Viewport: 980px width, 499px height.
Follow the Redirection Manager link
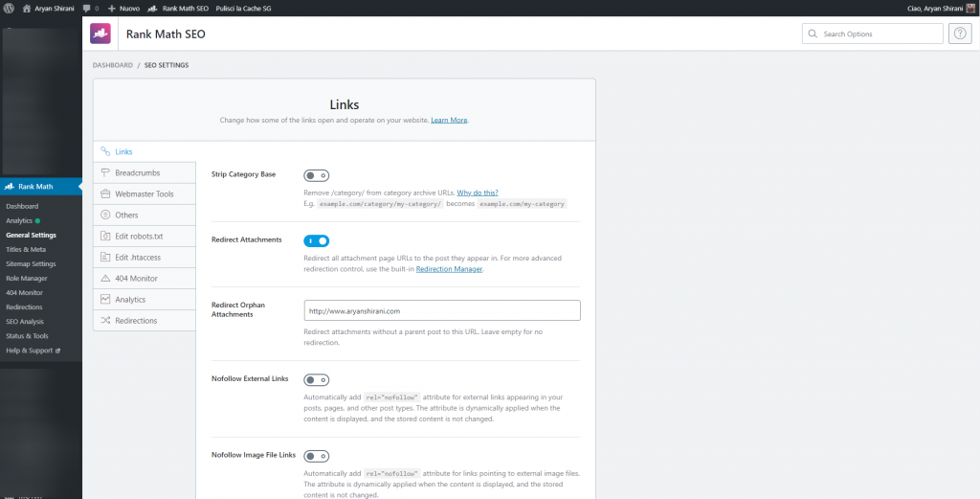click(x=449, y=269)
